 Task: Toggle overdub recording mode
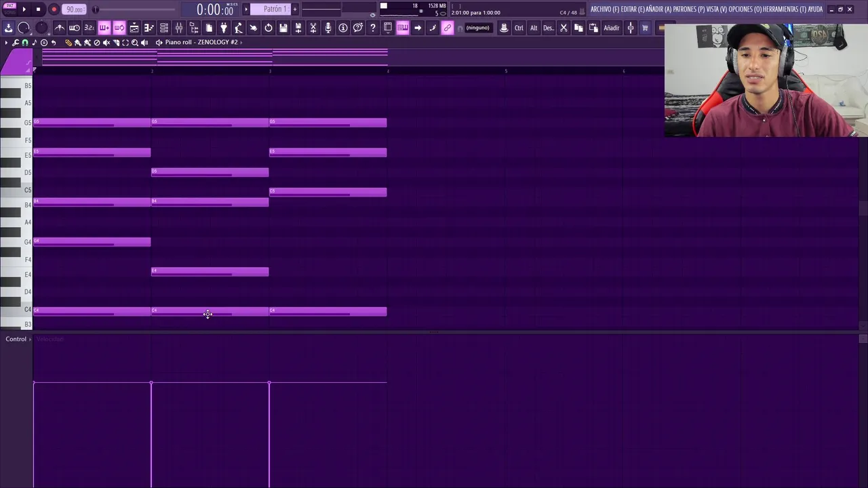[x=104, y=28]
